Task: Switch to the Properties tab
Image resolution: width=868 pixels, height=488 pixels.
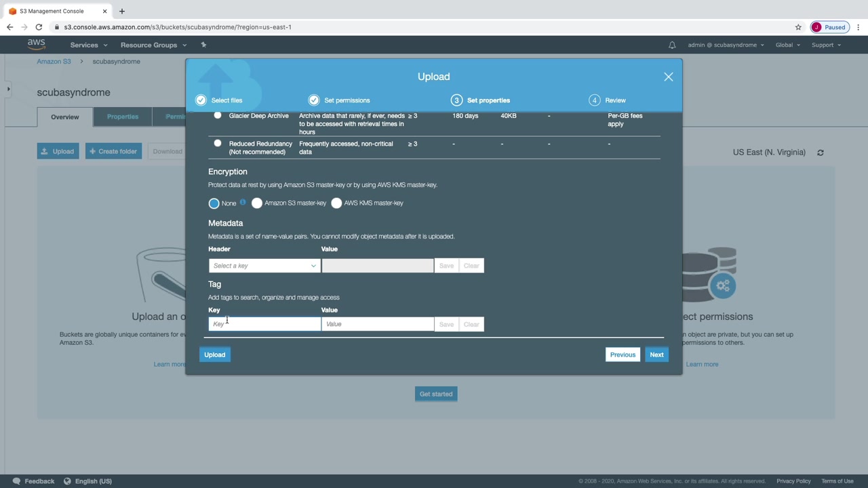Action: [123, 117]
